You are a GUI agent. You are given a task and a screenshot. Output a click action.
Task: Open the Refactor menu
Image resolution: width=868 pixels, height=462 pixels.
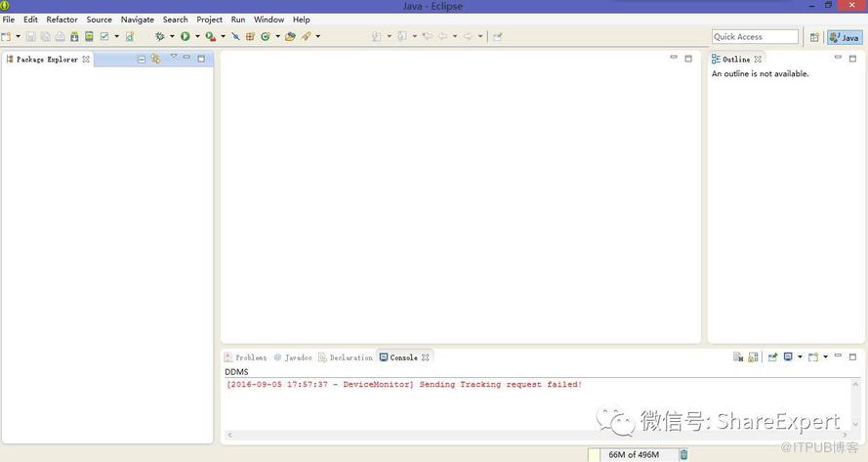coord(62,20)
